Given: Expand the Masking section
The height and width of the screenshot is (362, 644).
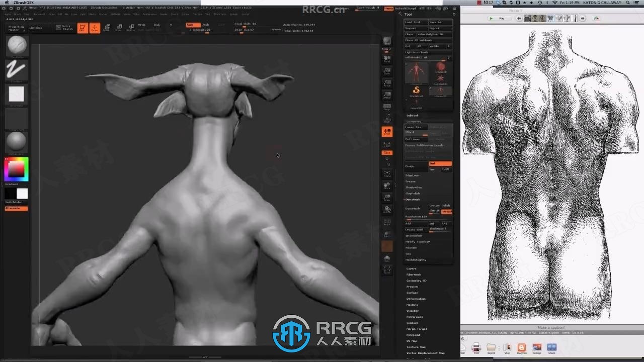Looking at the screenshot, I should click(x=412, y=305).
